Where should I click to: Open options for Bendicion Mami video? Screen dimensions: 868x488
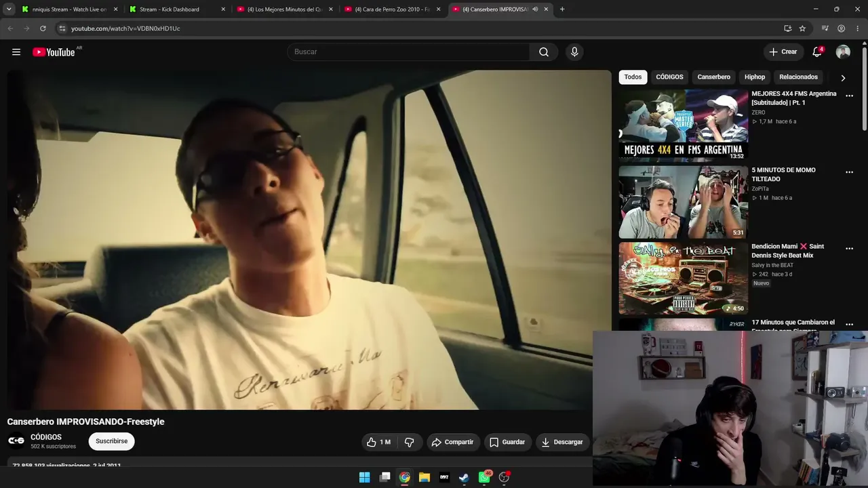(849, 249)
